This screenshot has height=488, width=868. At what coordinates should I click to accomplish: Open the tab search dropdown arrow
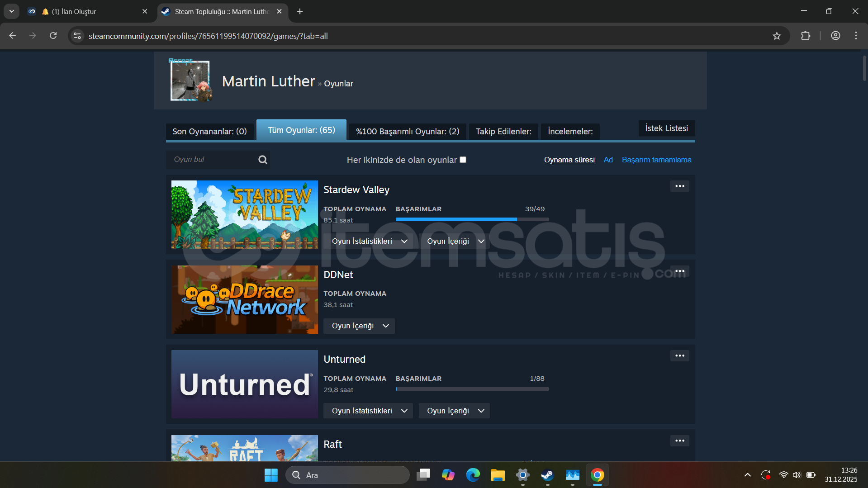point(11,11)
